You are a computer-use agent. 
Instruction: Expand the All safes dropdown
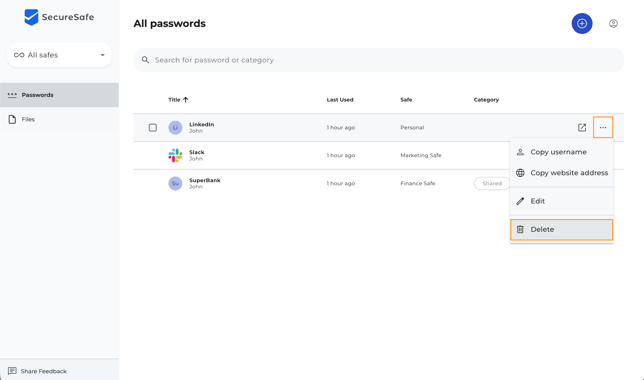[59, 55]
